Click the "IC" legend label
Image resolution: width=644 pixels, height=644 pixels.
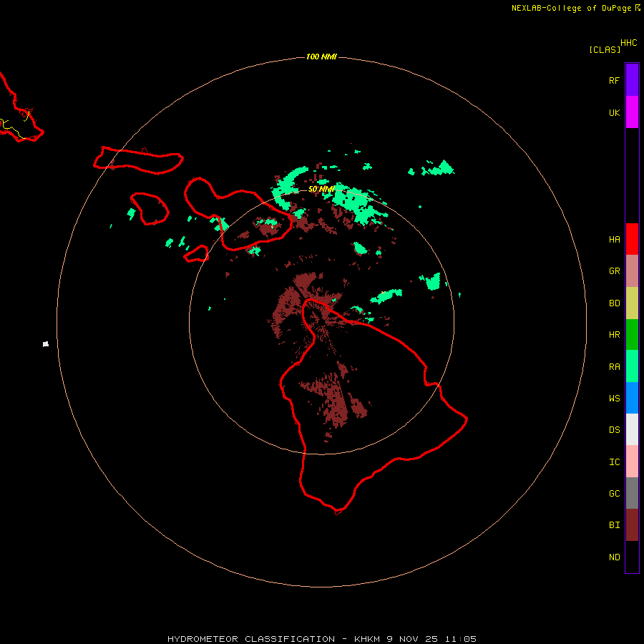[614, 462]
